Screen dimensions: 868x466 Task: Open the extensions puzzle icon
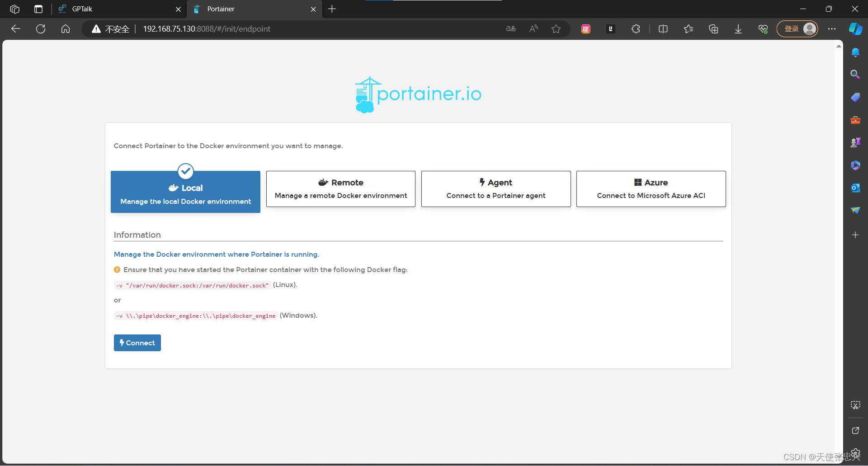point(636,29)
